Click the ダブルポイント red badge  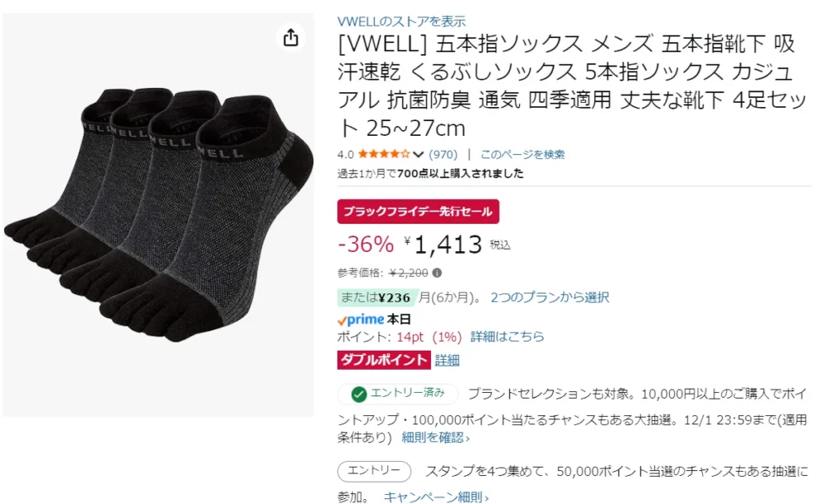[384, 360]
